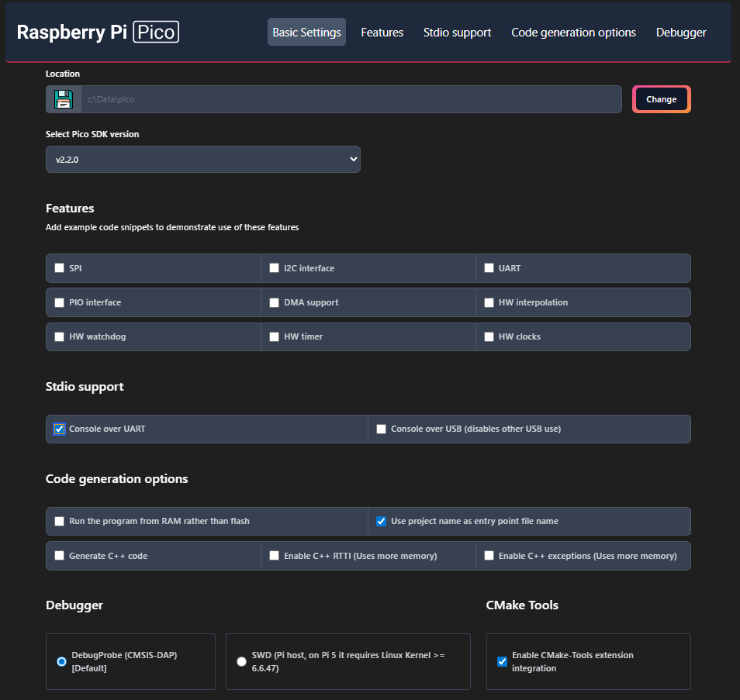Screen dimensions: 740x700
Task: Disable Console over UART checkbox
Action: 60,429
